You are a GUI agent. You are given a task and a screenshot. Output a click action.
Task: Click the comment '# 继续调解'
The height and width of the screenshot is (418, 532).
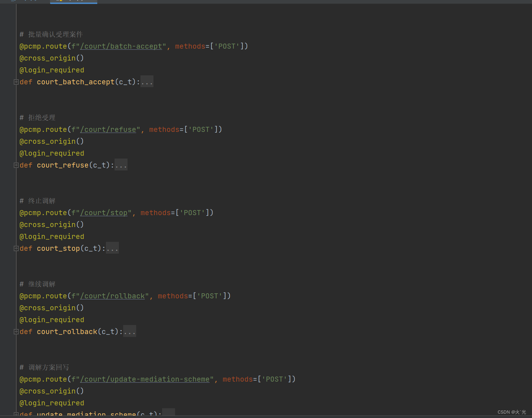coord(37,284)
